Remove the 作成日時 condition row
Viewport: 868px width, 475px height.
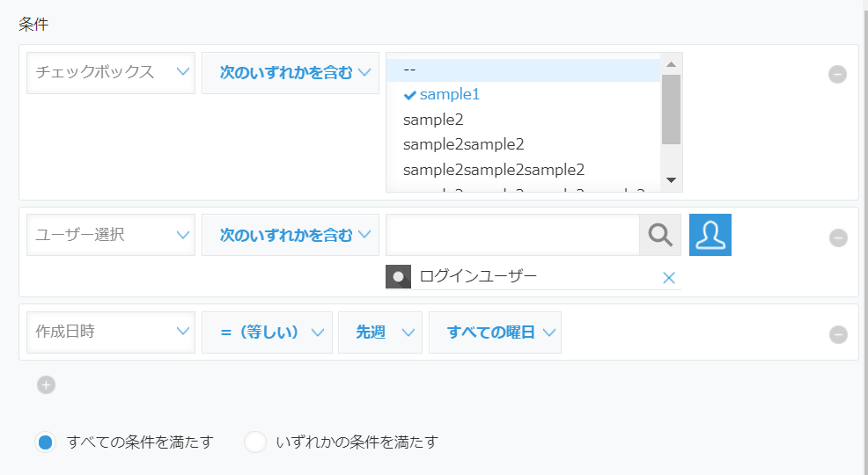click(x=837, y=334)
